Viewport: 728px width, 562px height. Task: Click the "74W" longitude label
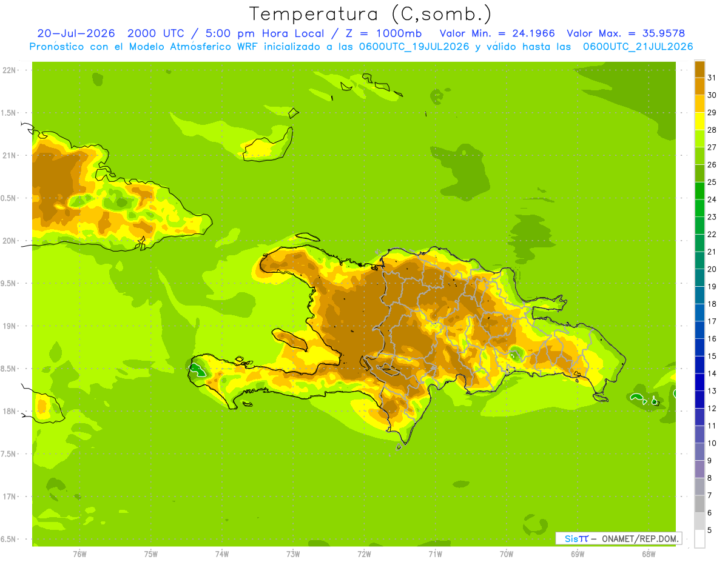pos(222,554)
